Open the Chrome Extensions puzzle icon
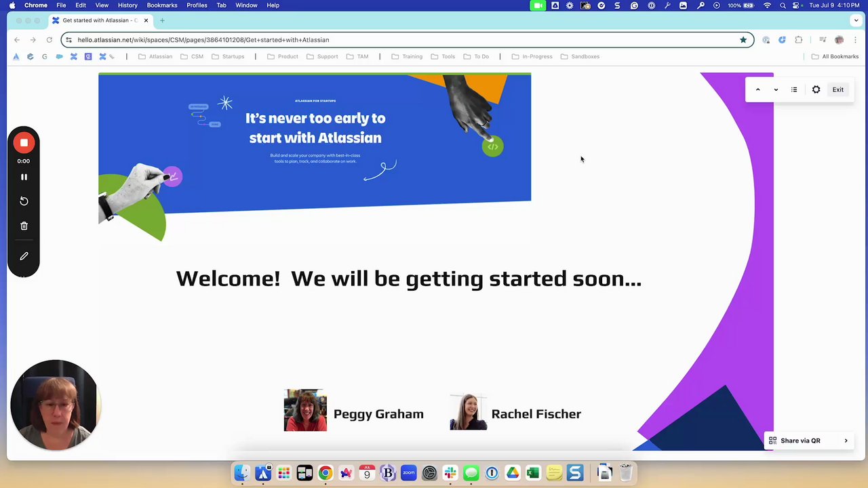The width and height of the screenshot is (868, 488). [799, 40]
